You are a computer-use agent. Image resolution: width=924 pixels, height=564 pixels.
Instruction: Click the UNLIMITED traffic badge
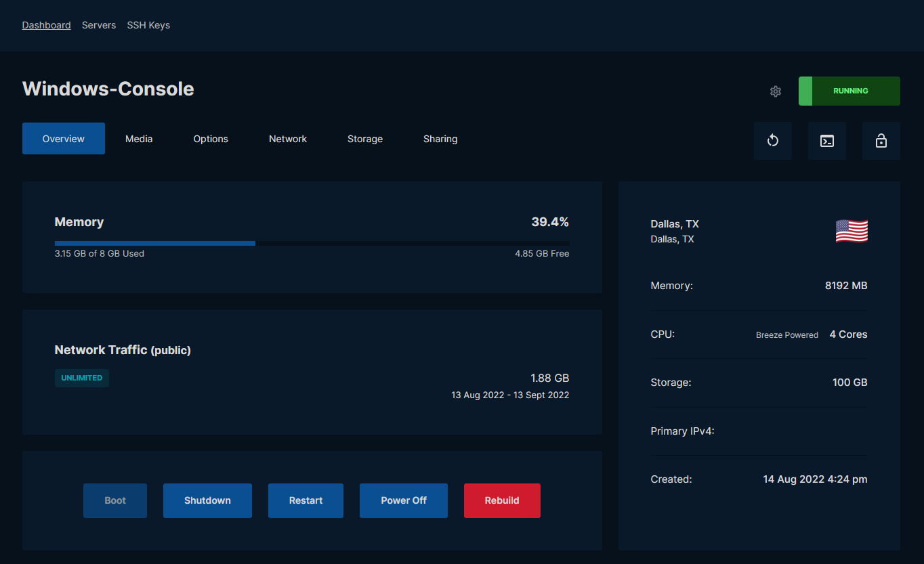[82, 378]
